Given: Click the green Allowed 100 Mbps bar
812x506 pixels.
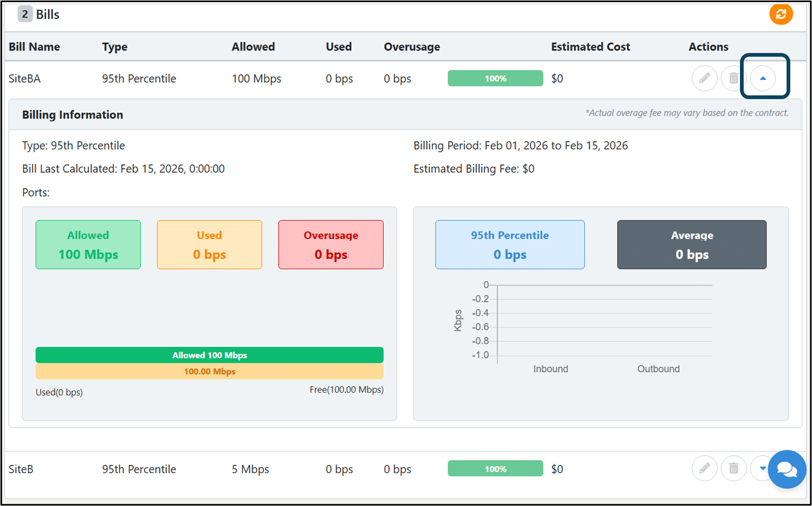Looking at the screenshot, I should pos(209,355).
